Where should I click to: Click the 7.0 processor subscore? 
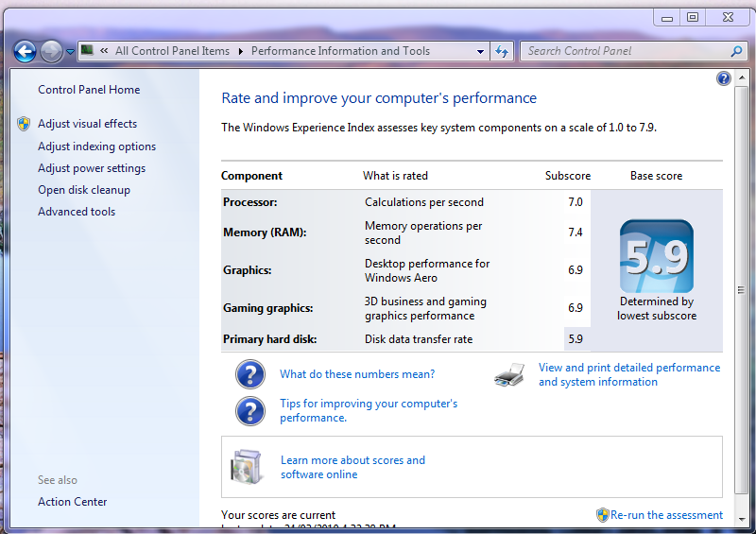pos(576,202)
